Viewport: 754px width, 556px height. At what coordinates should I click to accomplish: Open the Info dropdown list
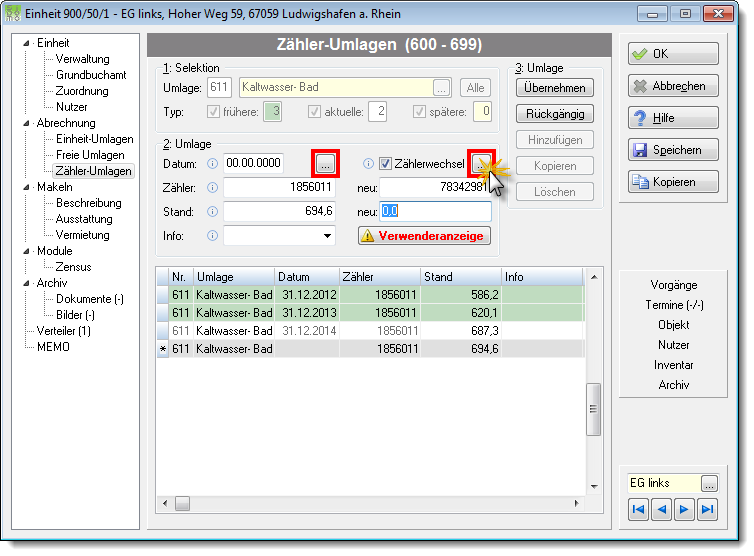click(x=327, y=236)
